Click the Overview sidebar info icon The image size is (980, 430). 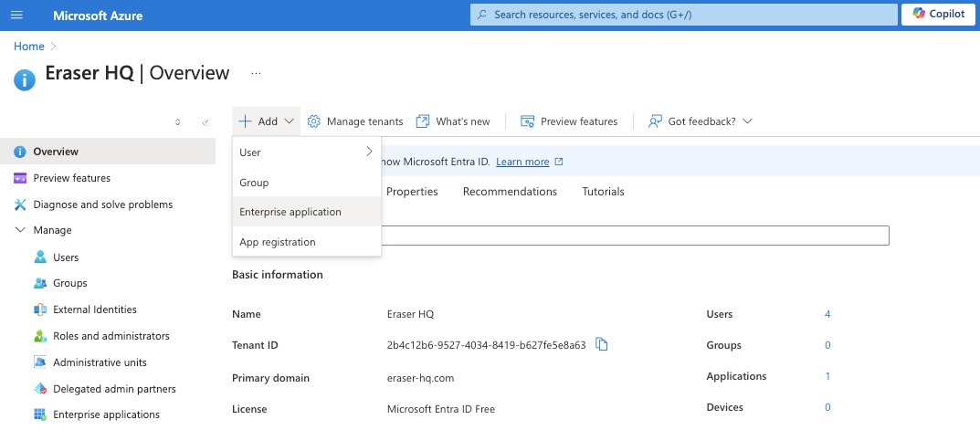21,152
